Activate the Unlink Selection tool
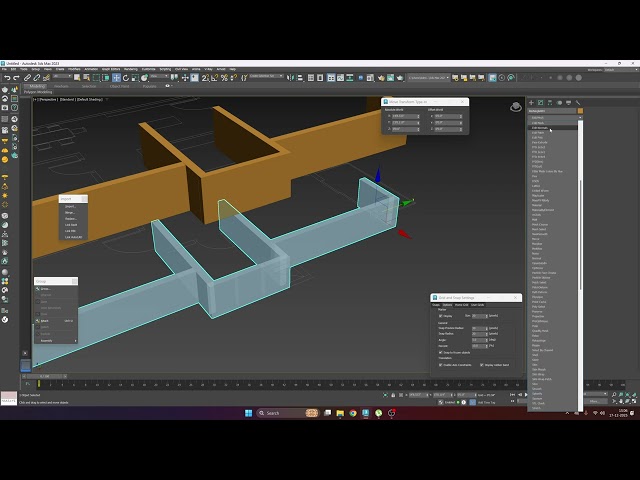 point(37,78)
